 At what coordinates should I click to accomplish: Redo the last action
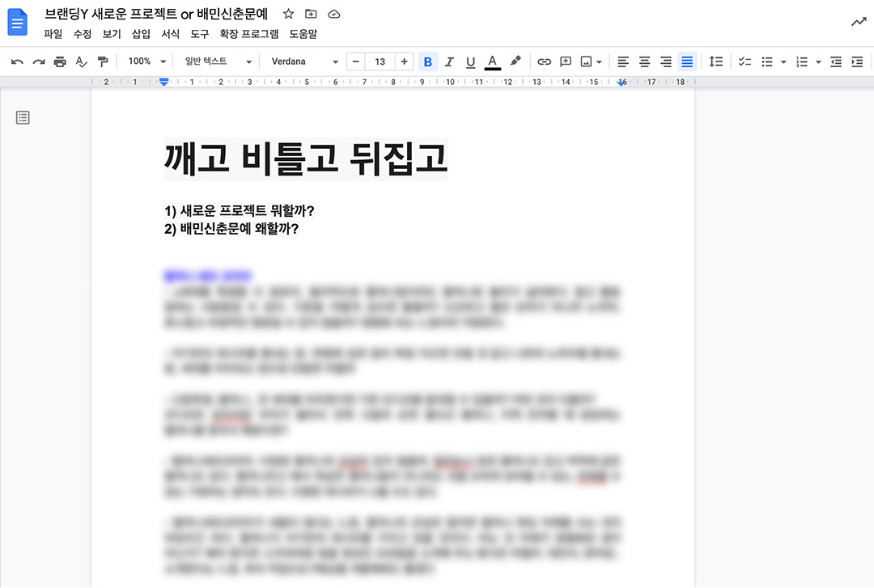(x=39, y=61)
